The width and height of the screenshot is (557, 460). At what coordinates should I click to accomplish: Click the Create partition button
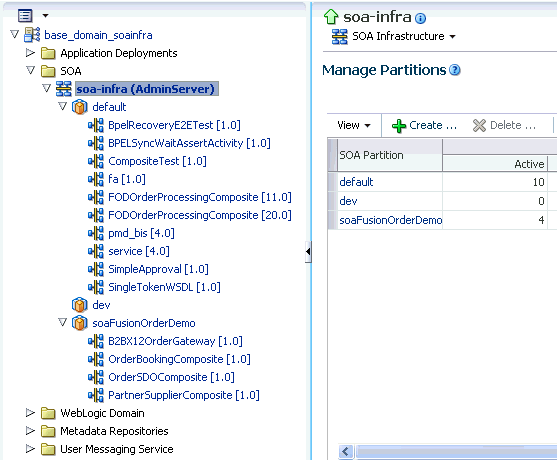pyautogui.click(x=424, y=125)
